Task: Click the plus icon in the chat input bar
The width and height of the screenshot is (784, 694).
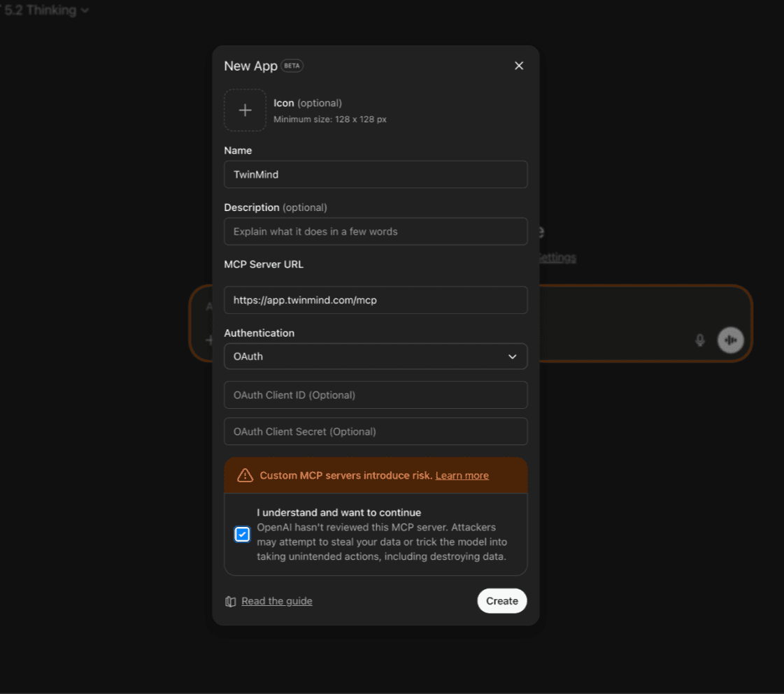Action: 210,340
